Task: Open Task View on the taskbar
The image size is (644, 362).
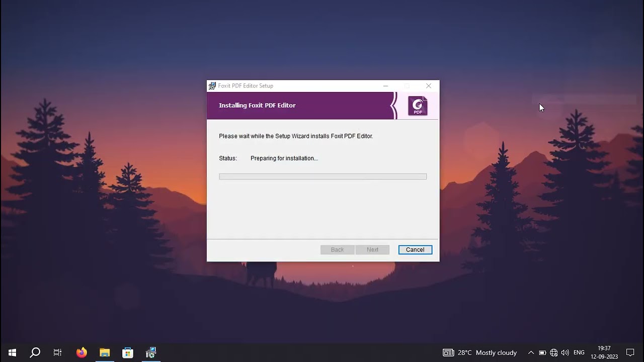Action: tap(58, 352)
